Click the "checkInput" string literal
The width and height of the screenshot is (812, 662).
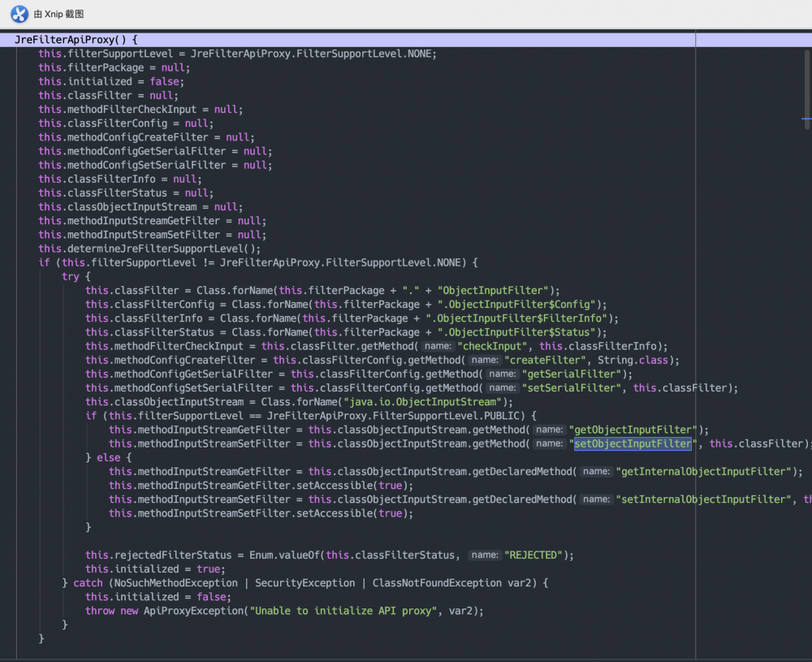(x=492, y=347)
